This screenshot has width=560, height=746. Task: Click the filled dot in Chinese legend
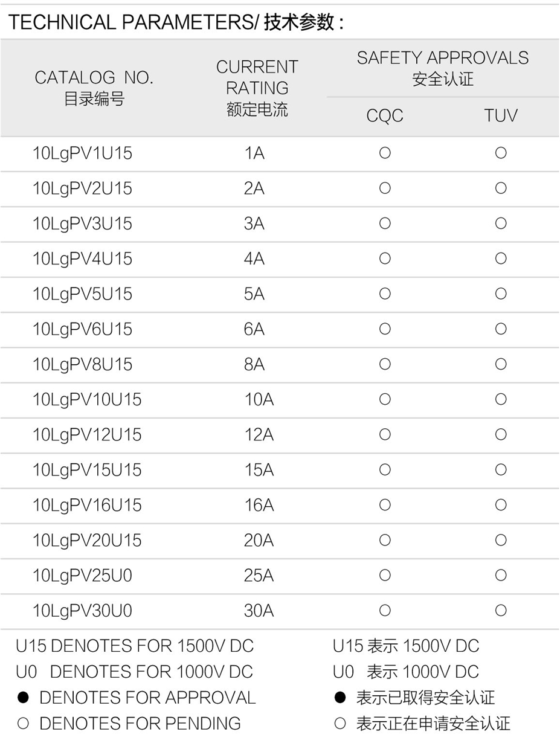click(x=340, y=698)
